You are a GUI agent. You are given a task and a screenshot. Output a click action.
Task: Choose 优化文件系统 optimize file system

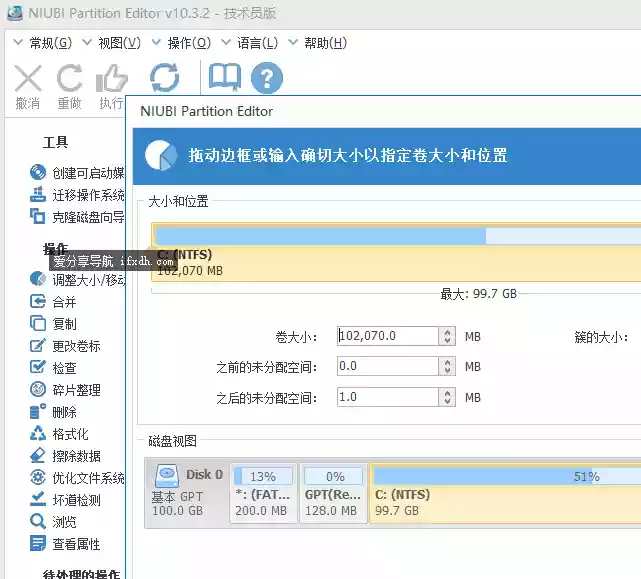[77, 478]
